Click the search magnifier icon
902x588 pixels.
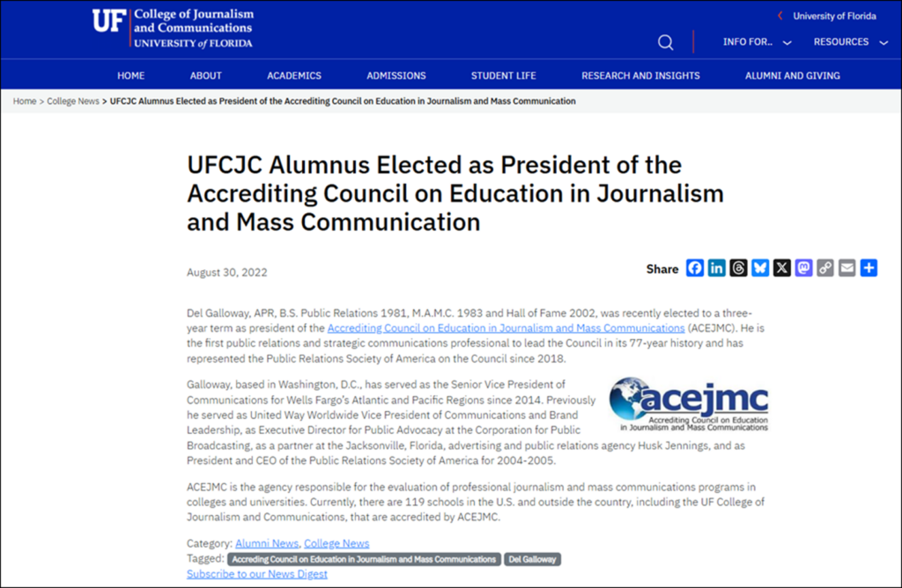point(666,42)
